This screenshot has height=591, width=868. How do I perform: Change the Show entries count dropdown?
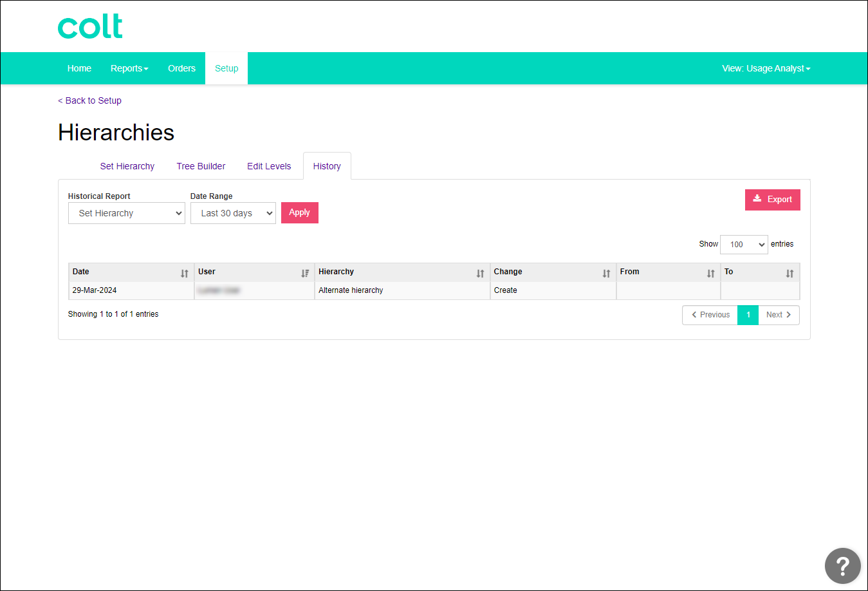click(744, 245)
